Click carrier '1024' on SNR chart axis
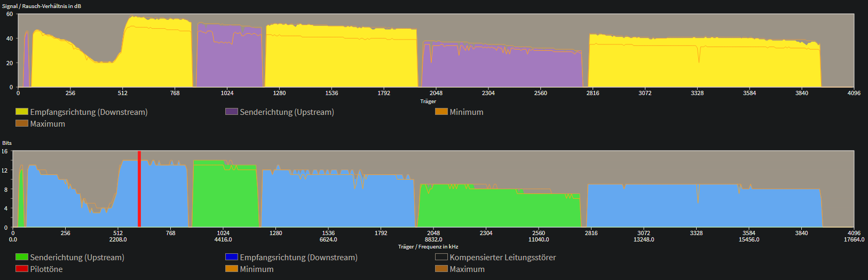868x280 pixels. (227, 93)
